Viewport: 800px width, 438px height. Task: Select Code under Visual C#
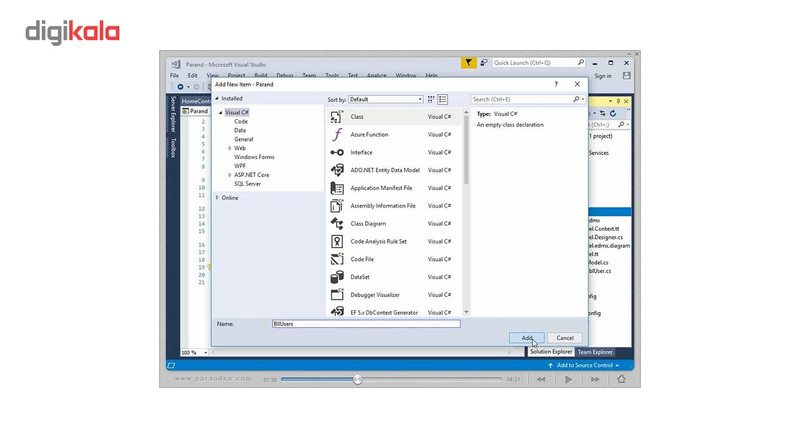coord(241,121)
